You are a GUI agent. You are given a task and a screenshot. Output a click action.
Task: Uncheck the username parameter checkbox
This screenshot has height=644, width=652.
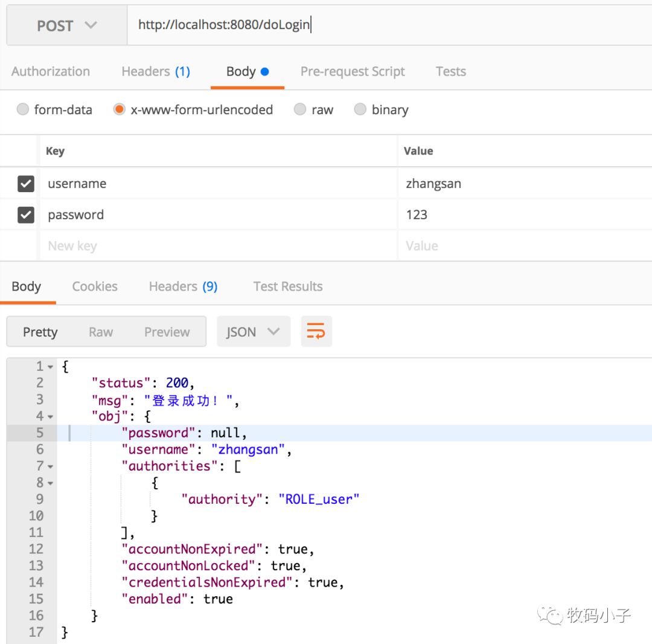[x=26, y=184]
